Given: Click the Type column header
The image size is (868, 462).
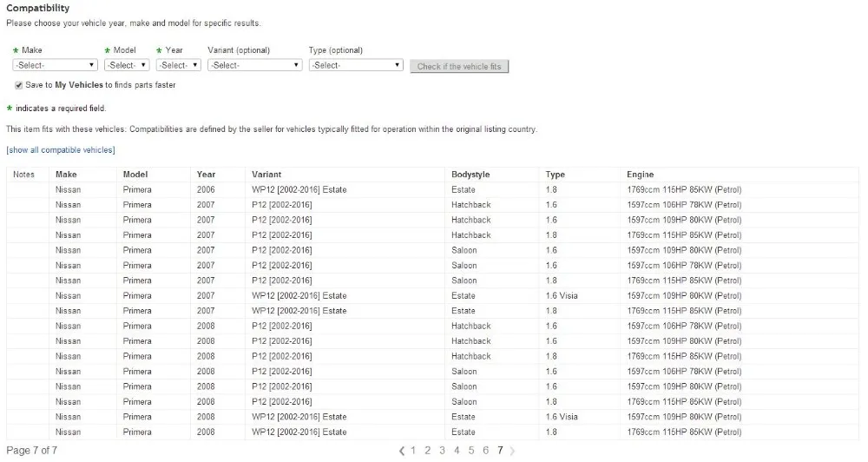Looking at the screenshot, I should tap(556, 175).
